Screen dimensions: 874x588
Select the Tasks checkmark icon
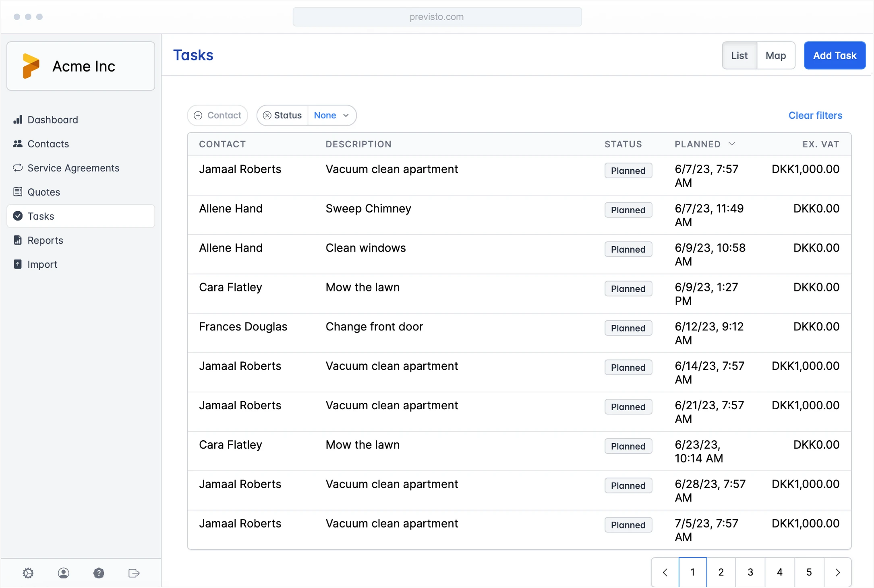(x=18, y=216)
